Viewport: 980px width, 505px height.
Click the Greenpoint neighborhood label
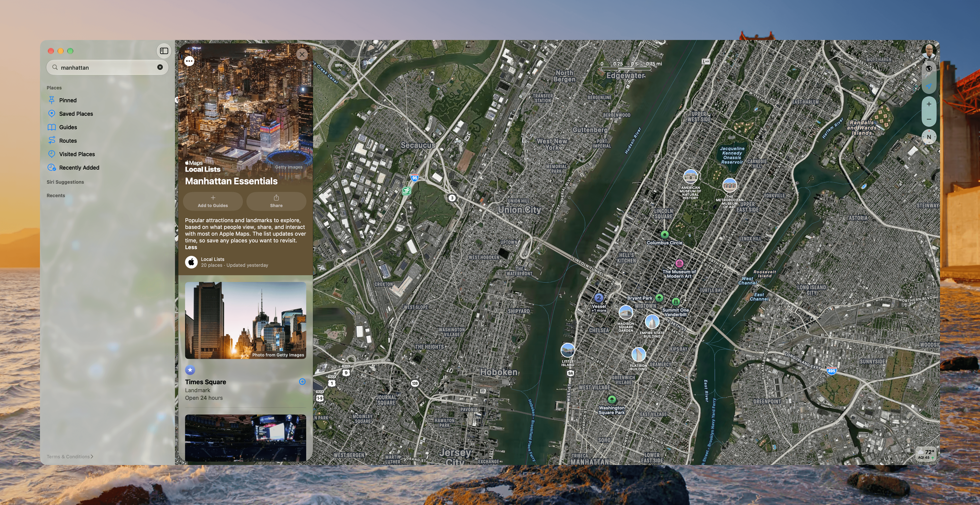point(767,401)
